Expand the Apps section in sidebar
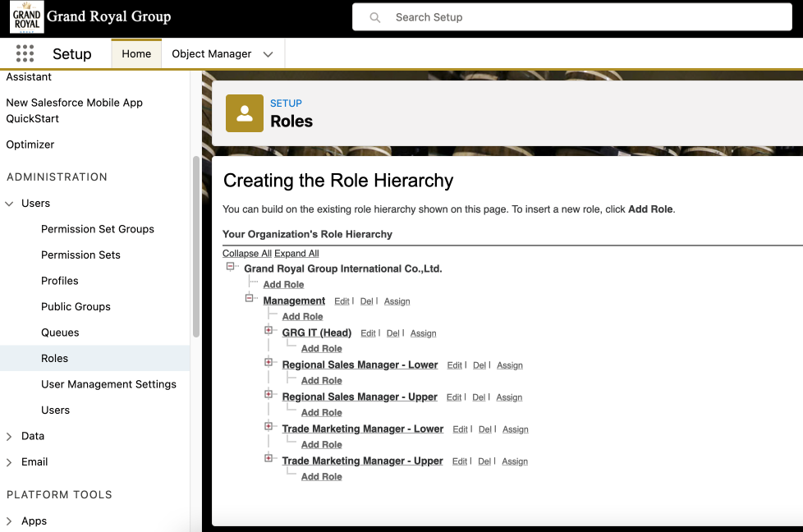Screen dimensions: 803x532 coord(9,521)
